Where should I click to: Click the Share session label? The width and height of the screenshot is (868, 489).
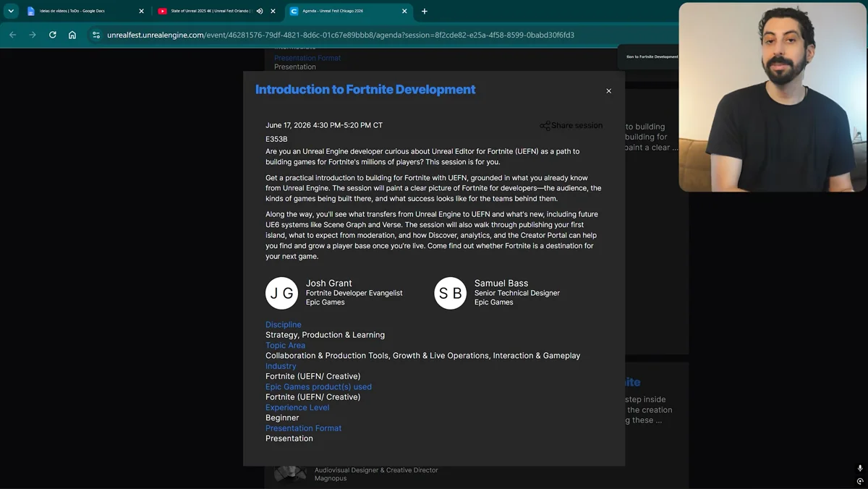[x=576, y=126]
